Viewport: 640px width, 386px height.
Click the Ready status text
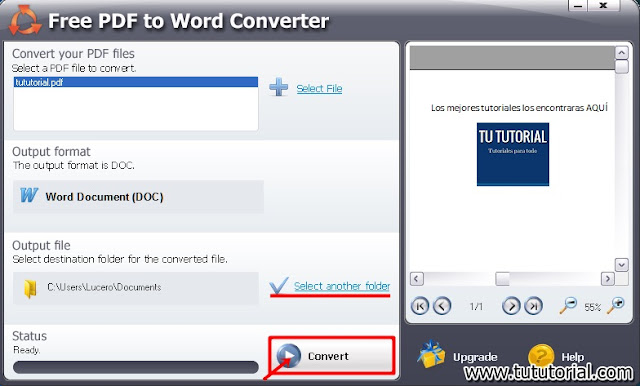tap(26, 350)
